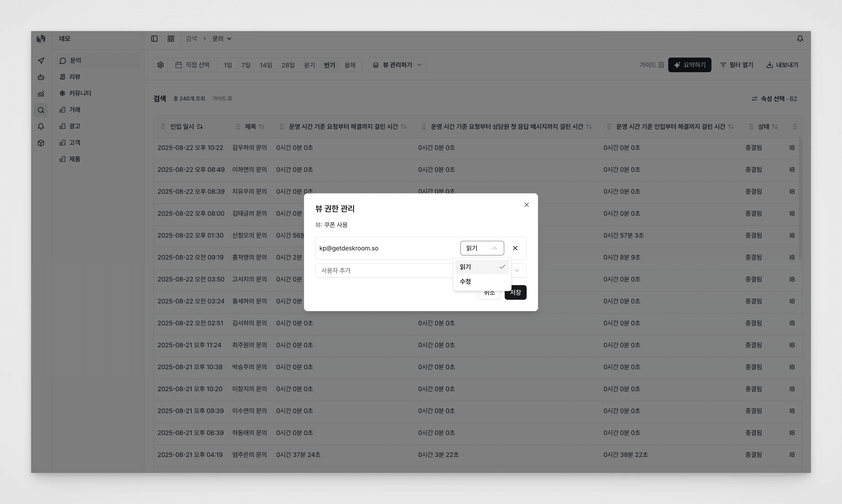Open settings gear beside the date filters
The image size is (842, 504).
160,64
